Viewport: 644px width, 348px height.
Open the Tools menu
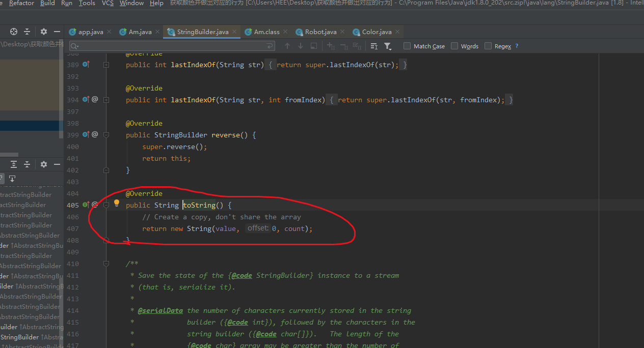pyautogui.click(x=87, y=3)
